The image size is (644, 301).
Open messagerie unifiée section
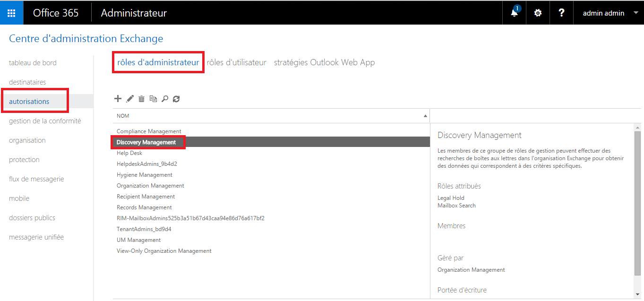[36, 237]
